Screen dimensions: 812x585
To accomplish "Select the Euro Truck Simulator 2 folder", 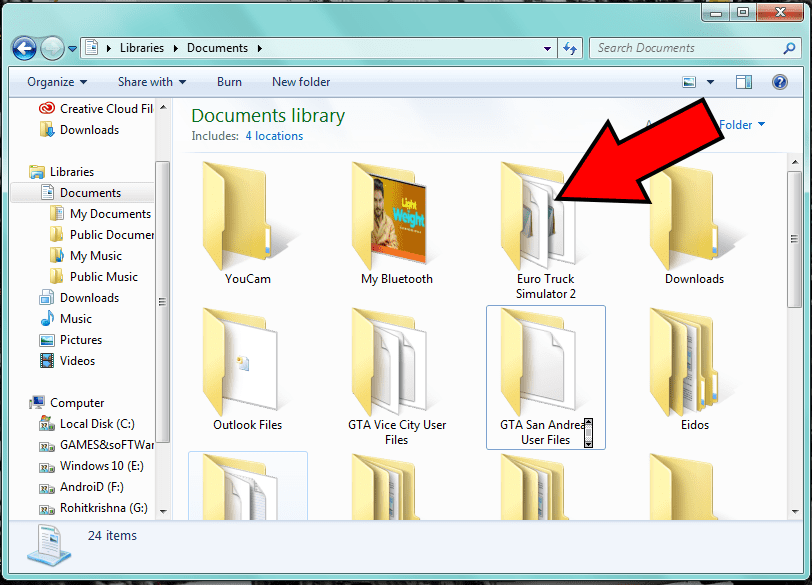I will (x=546, y=231).
